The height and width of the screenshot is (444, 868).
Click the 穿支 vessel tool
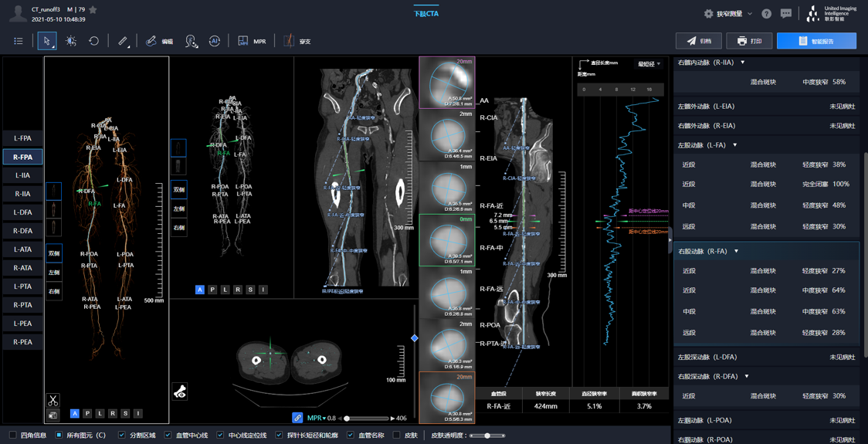click(x=297, y=41)
